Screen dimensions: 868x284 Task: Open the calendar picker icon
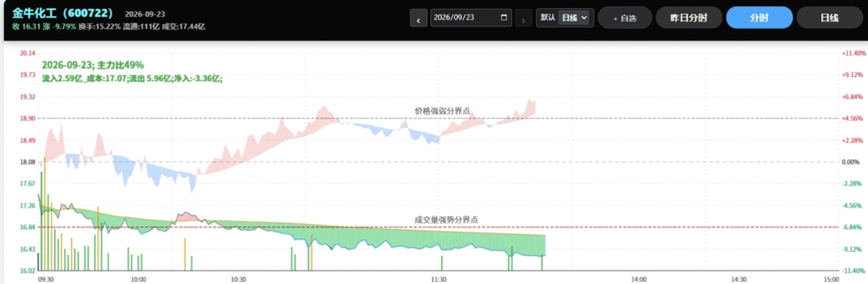[x=504, y=18]
